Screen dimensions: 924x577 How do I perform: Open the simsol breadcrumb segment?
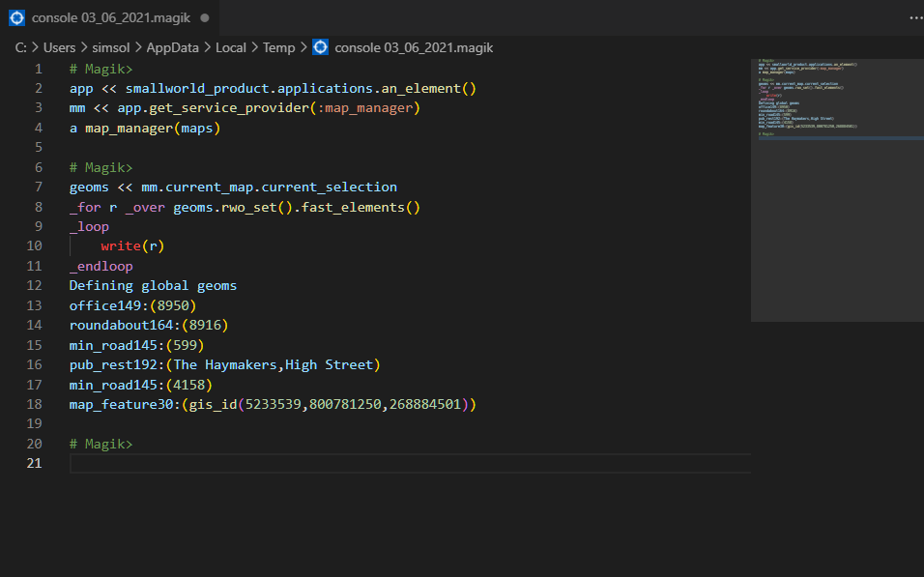[x=111, y=47]
